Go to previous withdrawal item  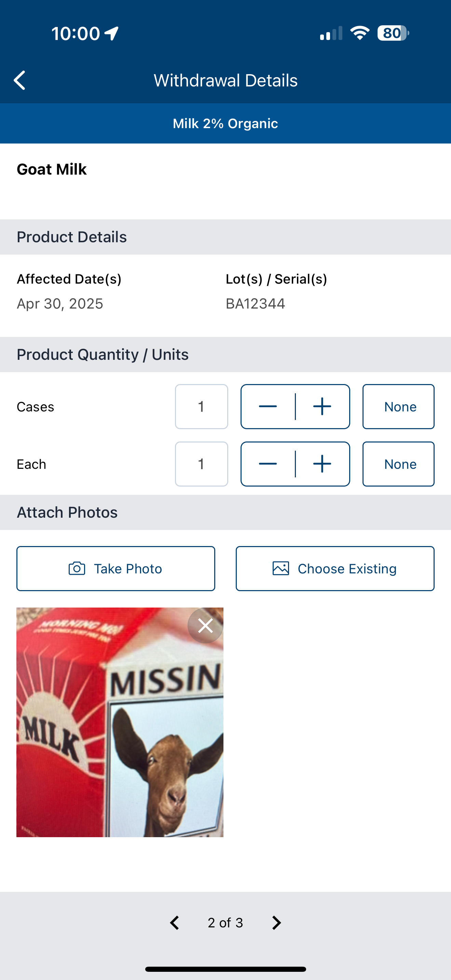pyautogui.click(x=175, y=923)
